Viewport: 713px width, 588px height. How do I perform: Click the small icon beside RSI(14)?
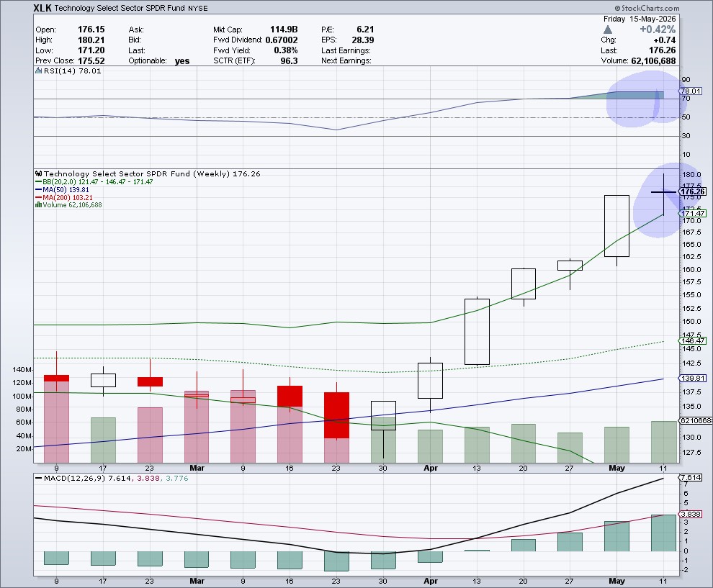(x=39, y=71)
